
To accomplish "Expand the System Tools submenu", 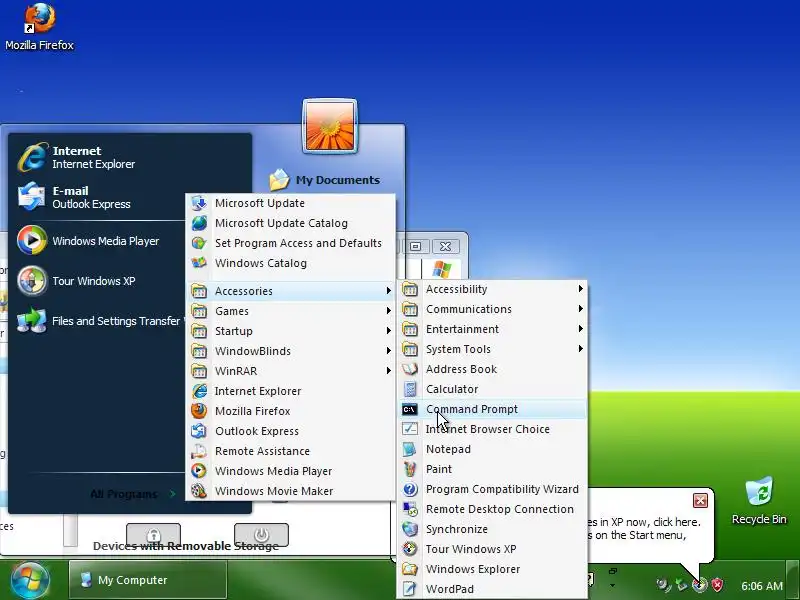I will point(492,349).
